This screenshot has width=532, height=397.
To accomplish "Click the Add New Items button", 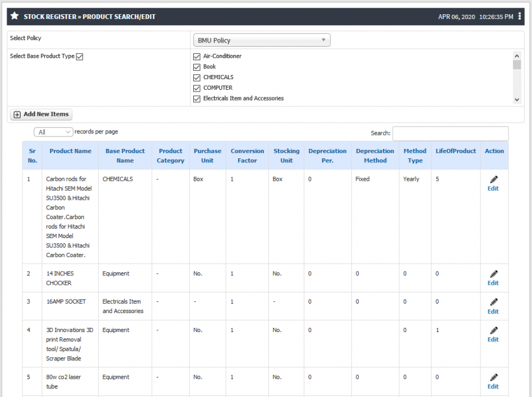I will pyautogui.click(x=41, y=115).
